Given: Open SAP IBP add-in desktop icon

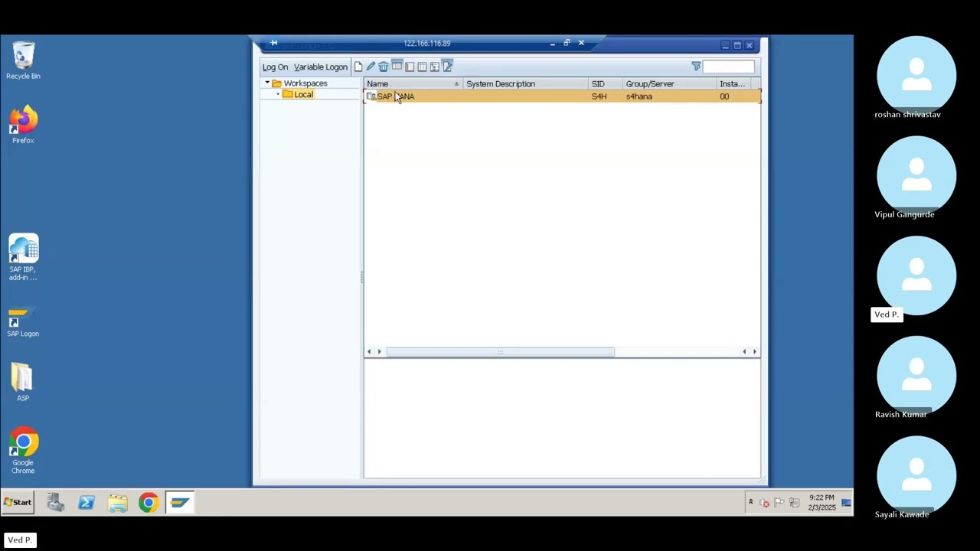Looking at the screenshot, I should point(23,258).
